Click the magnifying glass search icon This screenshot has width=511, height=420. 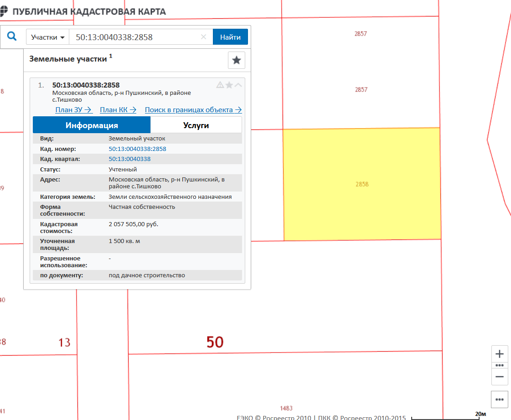click(12, 36)
